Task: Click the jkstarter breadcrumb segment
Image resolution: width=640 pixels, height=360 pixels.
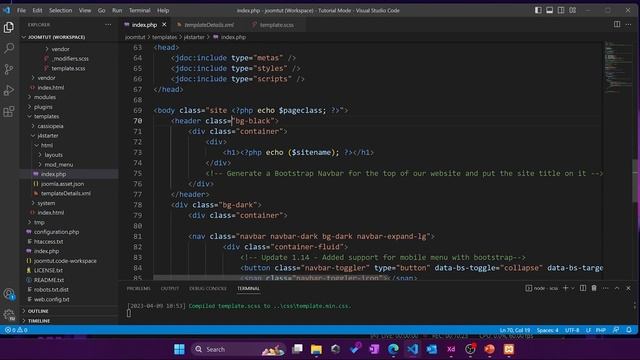Action: (x=194, y=37)
